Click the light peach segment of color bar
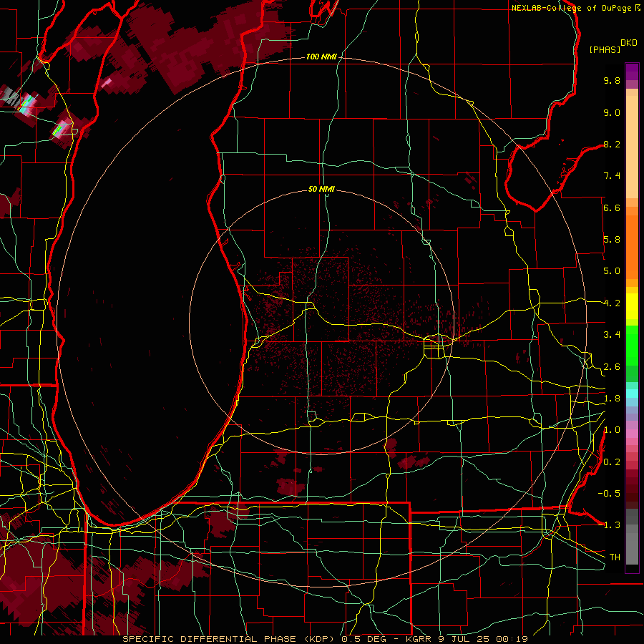The width and height of the screenshot is (644, 644). (632, 147)
